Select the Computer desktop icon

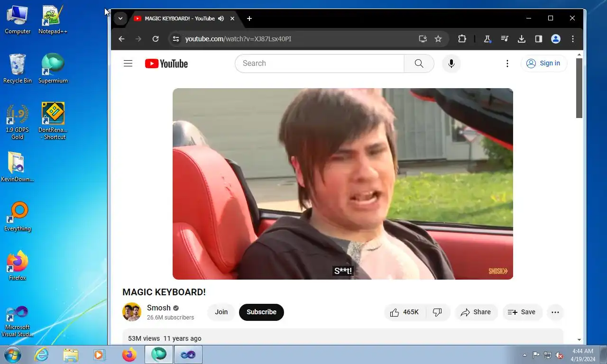pyautogui.click(x=18, y=20)
